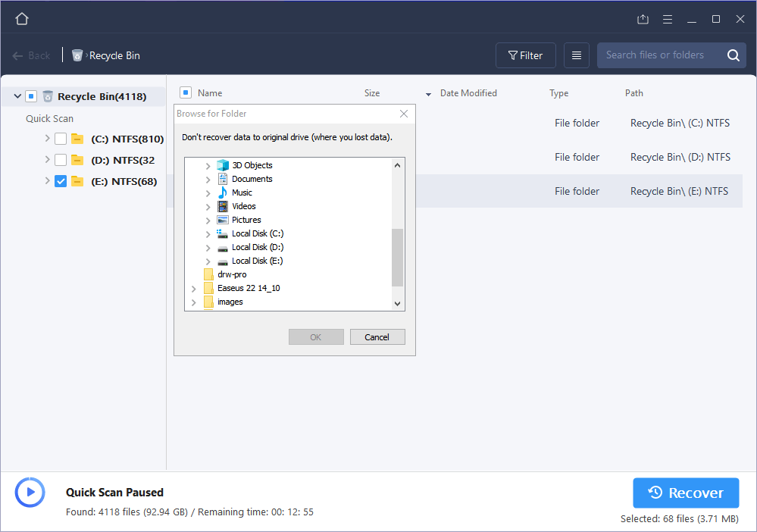Toggle the Recycle Bin(4118) checkbox

coord(31,96)
